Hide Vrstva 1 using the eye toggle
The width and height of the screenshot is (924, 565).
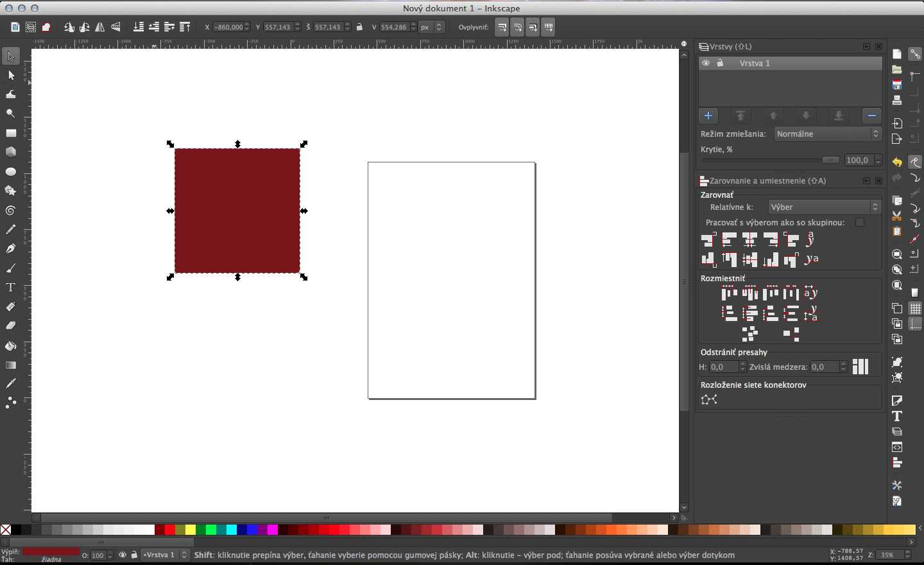(x=706, y=63)
